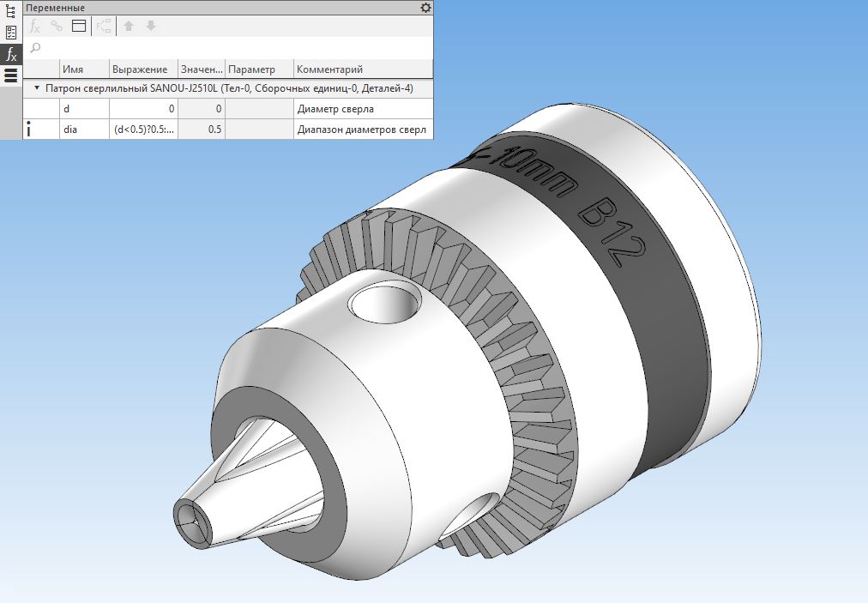Viewport: 868px width, 603px height.
Task: Click the info marker beside dia row
Action: pos(30,130)
